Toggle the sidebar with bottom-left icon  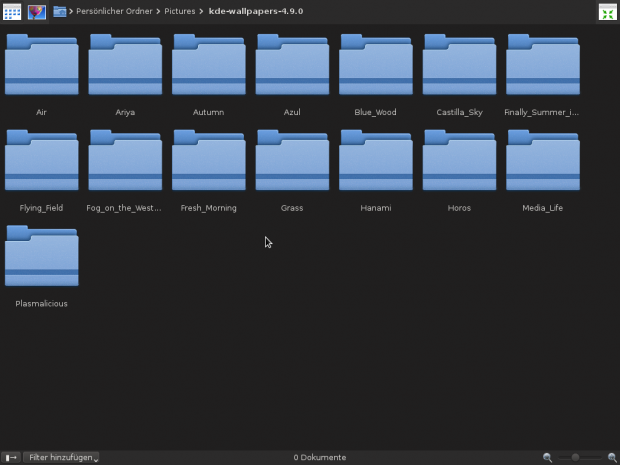tap(11, 457)
